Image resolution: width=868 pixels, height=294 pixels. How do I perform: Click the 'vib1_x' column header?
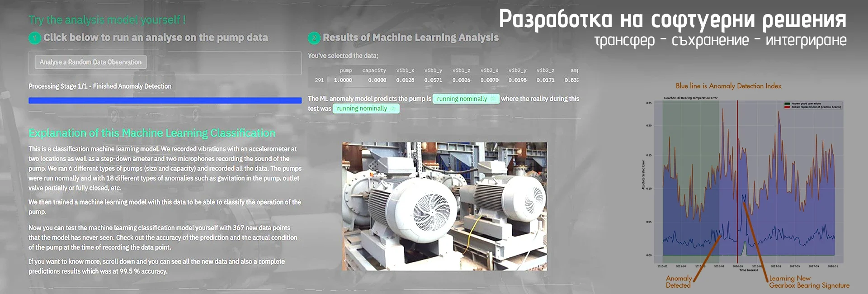coord(405,71)
